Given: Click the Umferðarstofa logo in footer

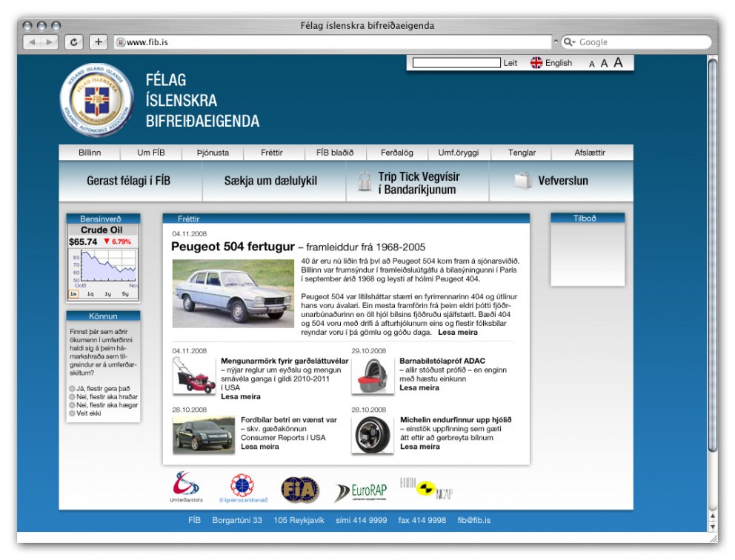Looking at the screenshot, I should point(186,487).
